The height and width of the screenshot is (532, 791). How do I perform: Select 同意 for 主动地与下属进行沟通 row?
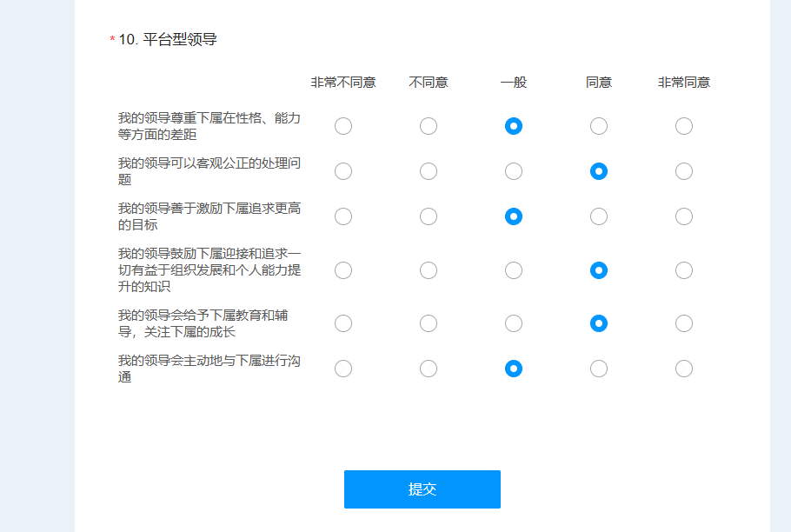(x=599, y=369)
